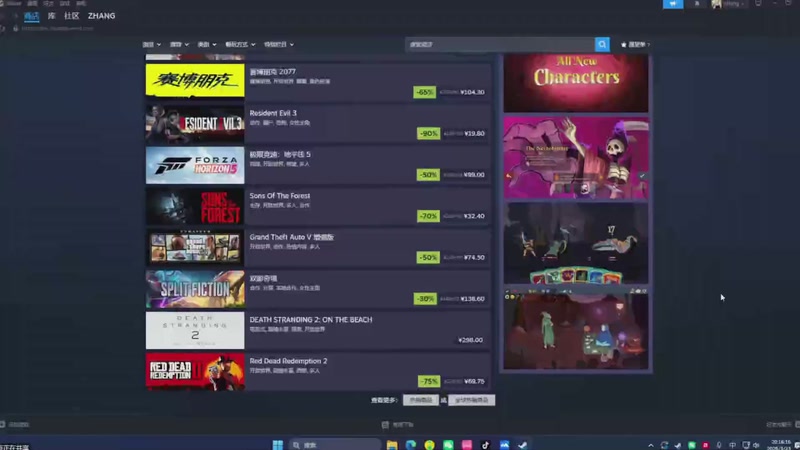Click the microphone icon in the system tray
Screen dimensions: 800x450
[x=719, y=445]
